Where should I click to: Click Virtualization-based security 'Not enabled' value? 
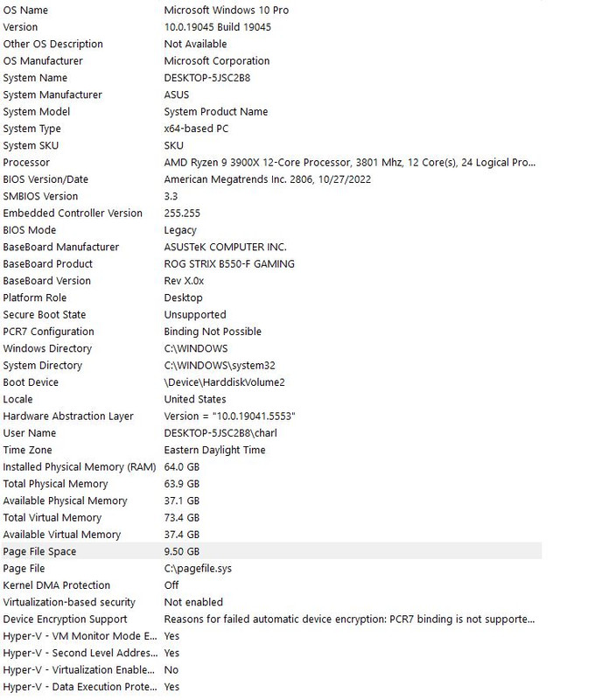point(193,603)
